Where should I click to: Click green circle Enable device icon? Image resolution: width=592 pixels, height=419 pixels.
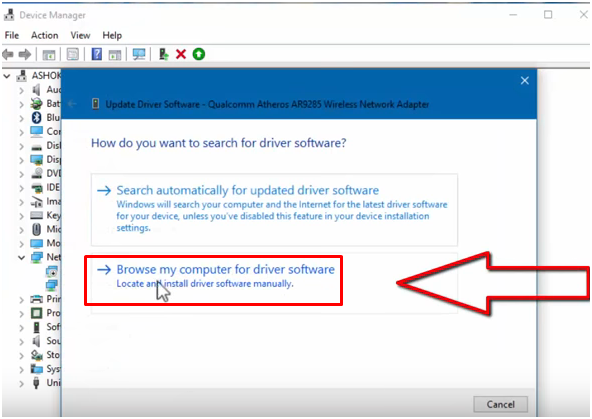[x=199, y=54]
